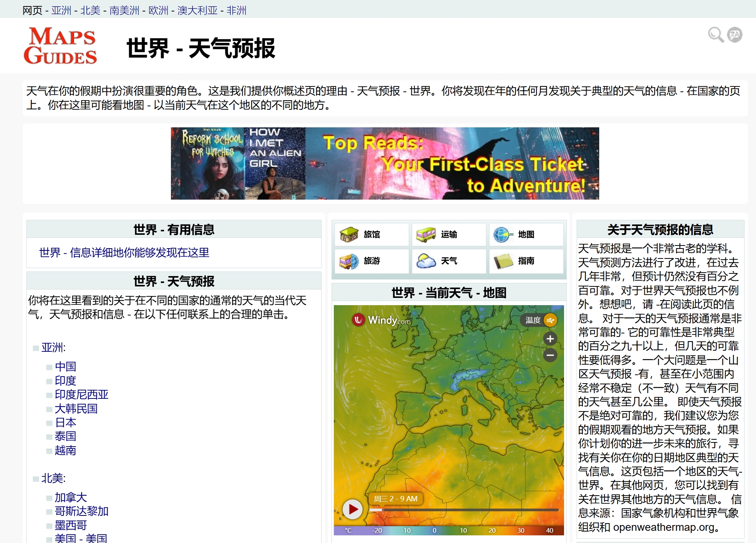Open the 指南 (guides) book icon
756x543 pixels.
[x=503, y=261]
